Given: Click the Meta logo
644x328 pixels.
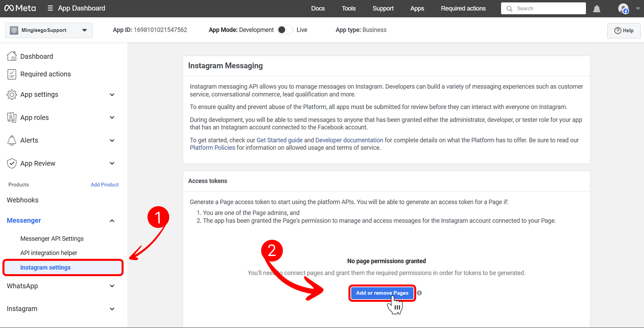Looking at the screenshot, I should click(20, 8).
